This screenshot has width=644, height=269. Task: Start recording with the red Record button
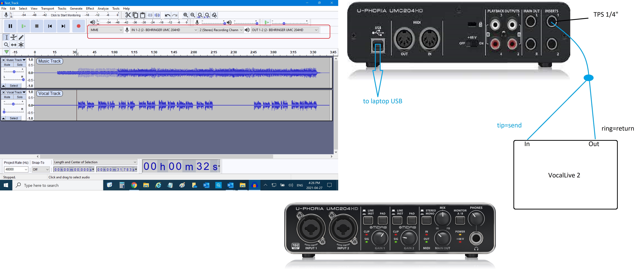click(79, 26)
